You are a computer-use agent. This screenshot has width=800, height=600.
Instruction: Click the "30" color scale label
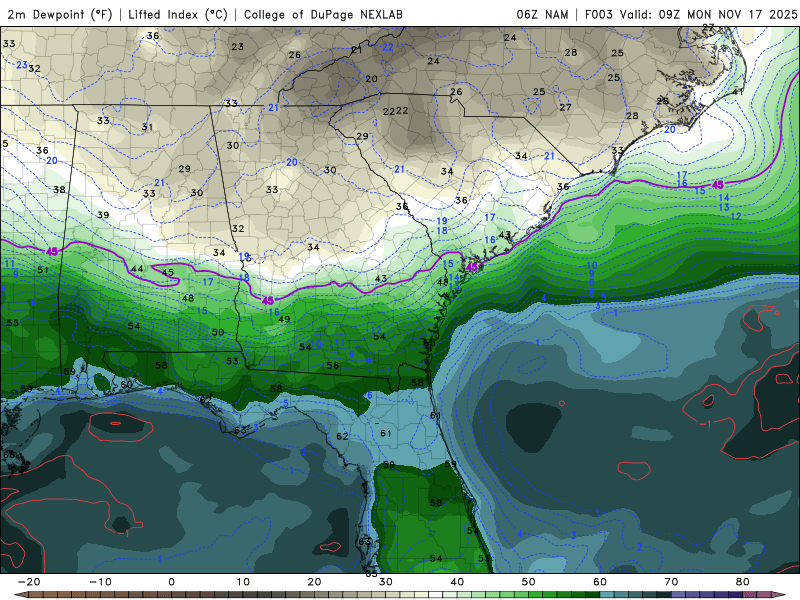386,582
